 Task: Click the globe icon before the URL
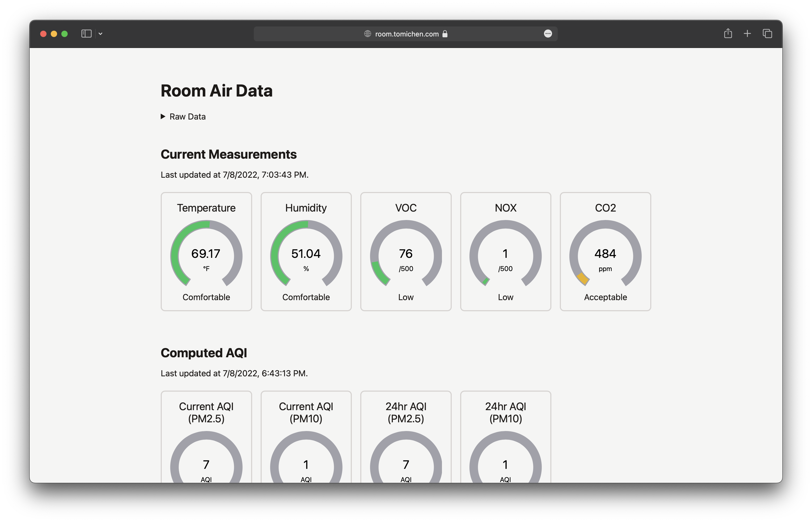[x=367, y=34]
